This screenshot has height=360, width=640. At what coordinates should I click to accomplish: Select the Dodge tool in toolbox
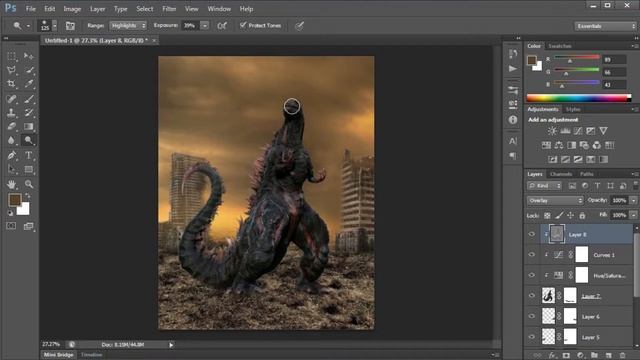pos(29,140)
